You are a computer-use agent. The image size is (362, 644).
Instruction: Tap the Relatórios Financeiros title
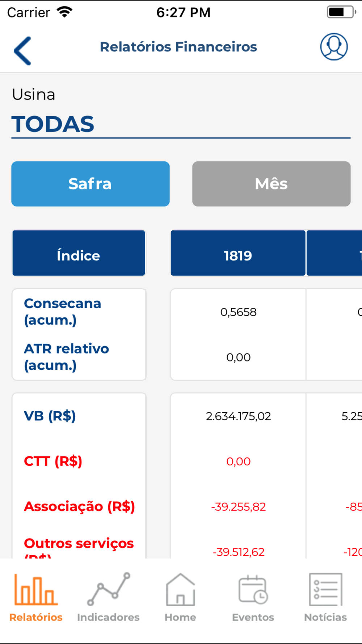[178, 47]
